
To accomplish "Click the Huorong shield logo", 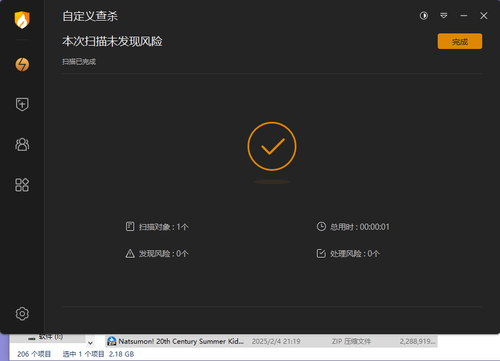I will (22, 20).
